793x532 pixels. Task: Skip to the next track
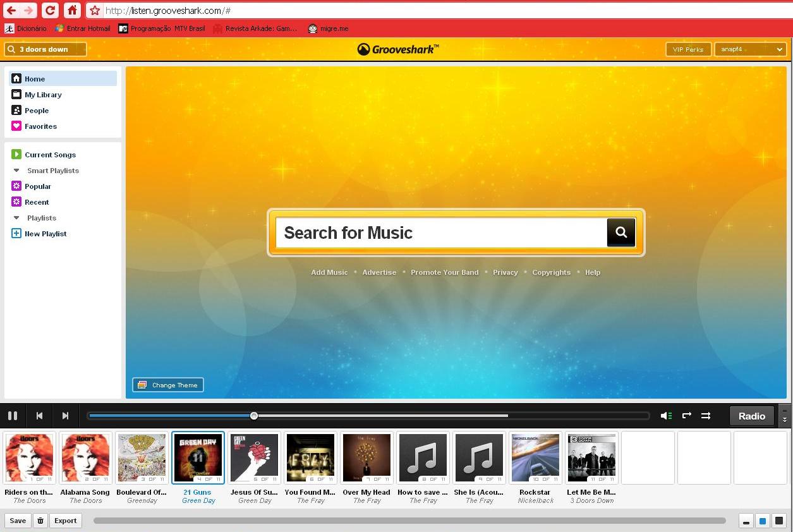tap(65, 416)
